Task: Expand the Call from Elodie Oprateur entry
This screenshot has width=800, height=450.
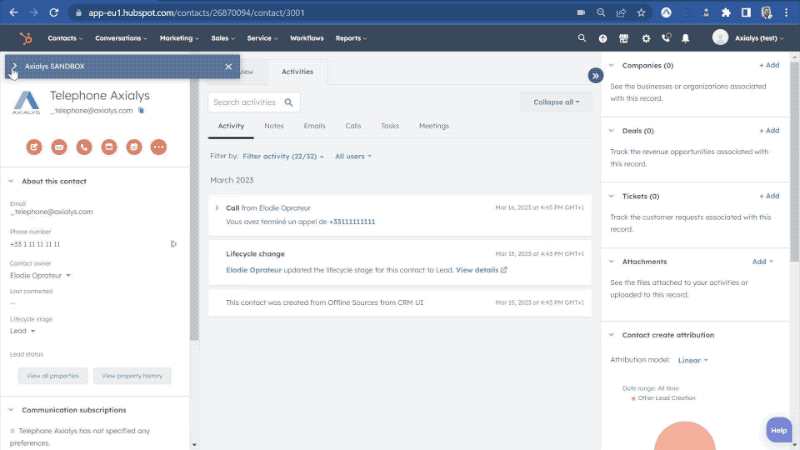Action: tap(217, 208)
